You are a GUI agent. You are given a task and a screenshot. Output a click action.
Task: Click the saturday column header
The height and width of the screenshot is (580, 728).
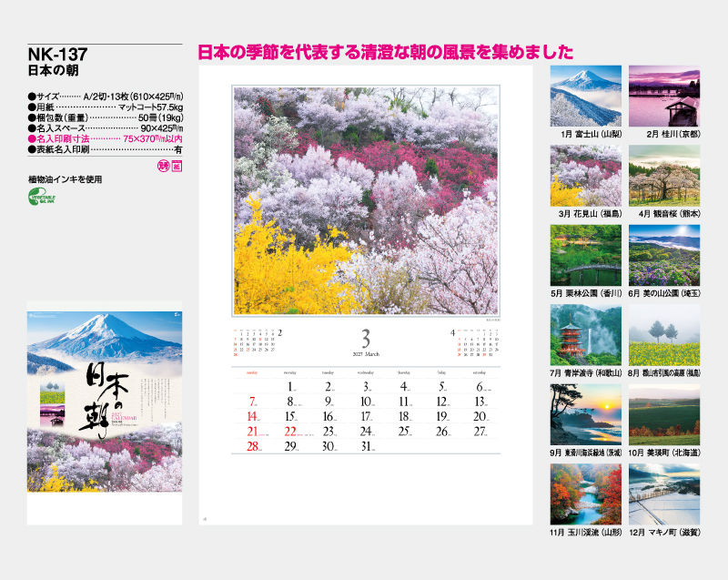click(x=480, y=373)
